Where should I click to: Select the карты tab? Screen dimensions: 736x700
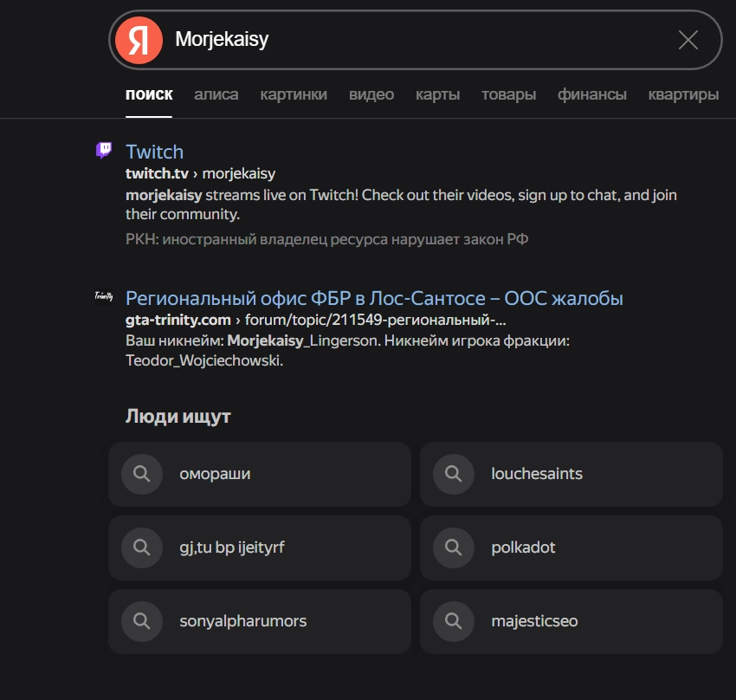(437, 94)
